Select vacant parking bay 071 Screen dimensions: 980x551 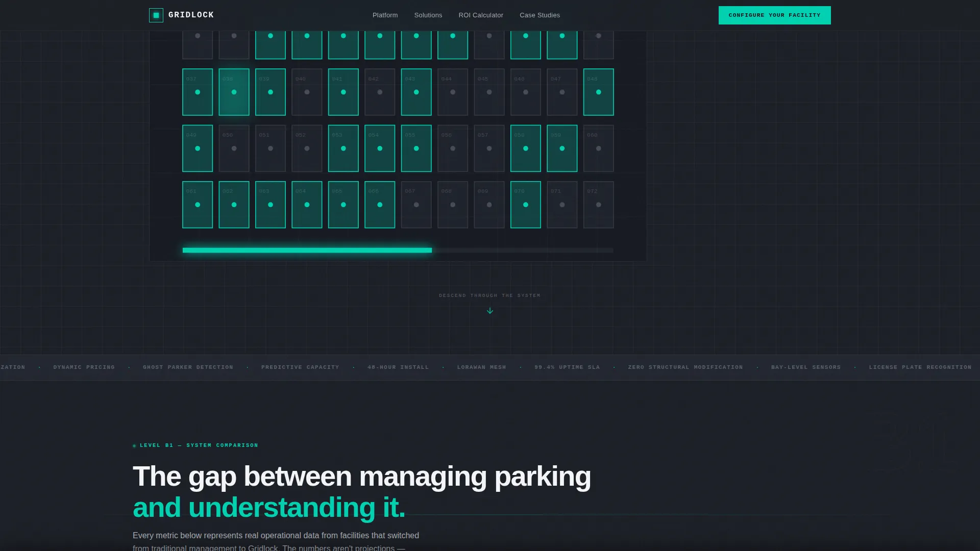(x=562, y=205)
